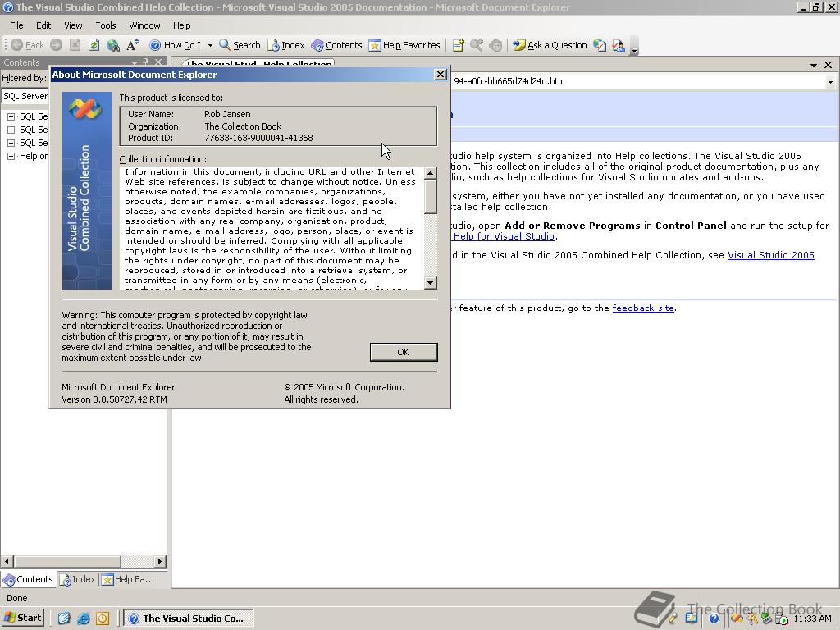Click the Show Desktop quick launch icon
The image size is (840, 630).
click(64, 619)
